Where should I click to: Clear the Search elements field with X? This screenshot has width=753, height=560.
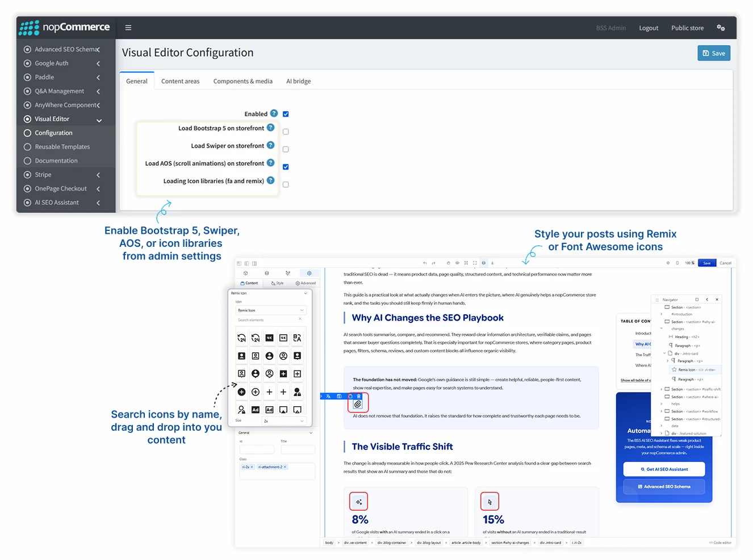point(300,319)
